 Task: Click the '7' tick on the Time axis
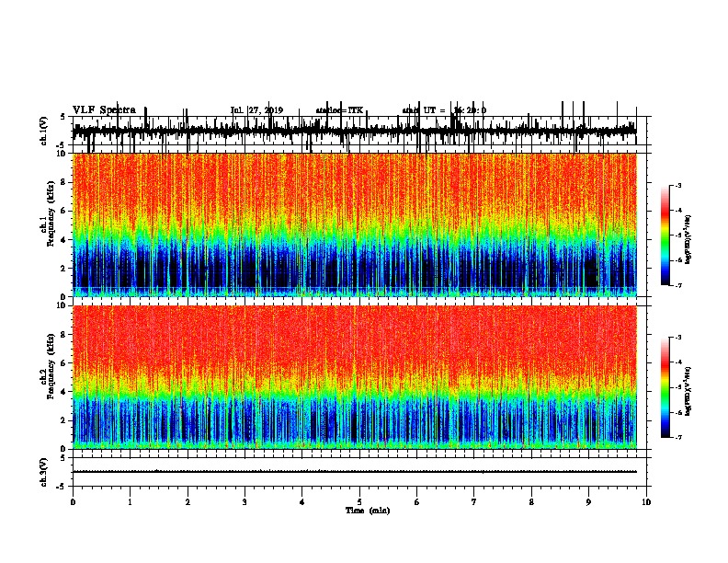474,502
